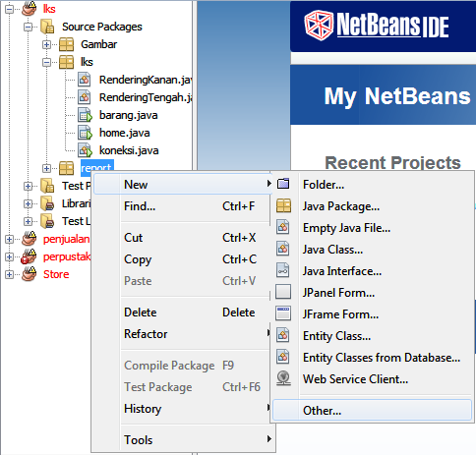Select the penjualan project label
Image resolution: width=476 pixels, height=455 pixels.
(66, 239)
